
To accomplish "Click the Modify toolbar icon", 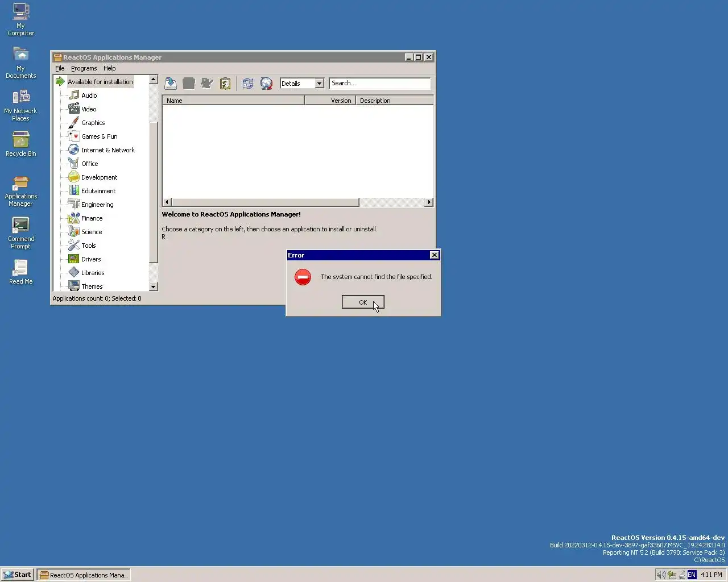I will click(207, 84).
